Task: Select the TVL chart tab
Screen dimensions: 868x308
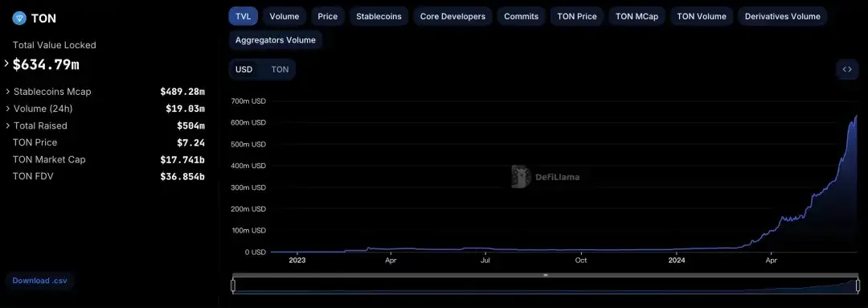Action: [x=243, y=16]
